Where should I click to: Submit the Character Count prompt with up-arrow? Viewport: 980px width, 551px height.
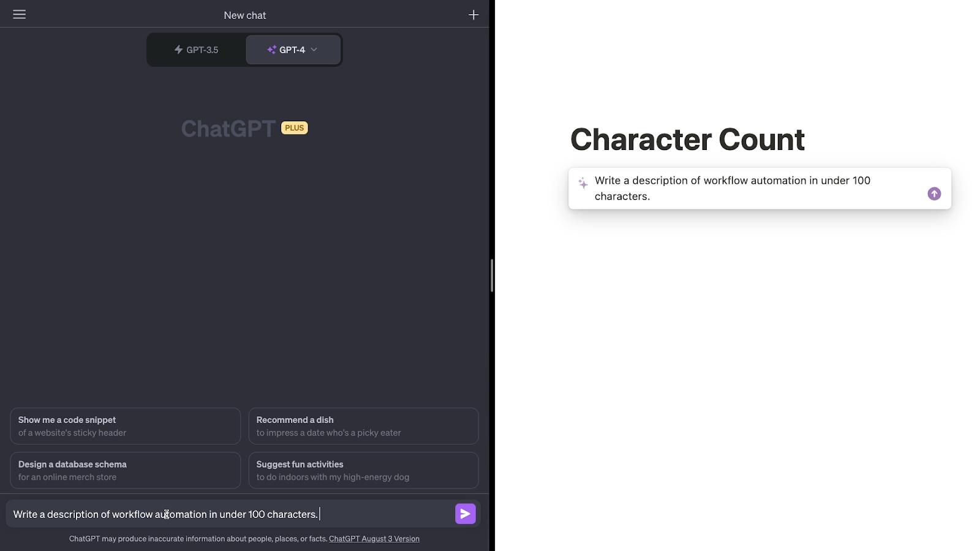(x=934, y=193)
